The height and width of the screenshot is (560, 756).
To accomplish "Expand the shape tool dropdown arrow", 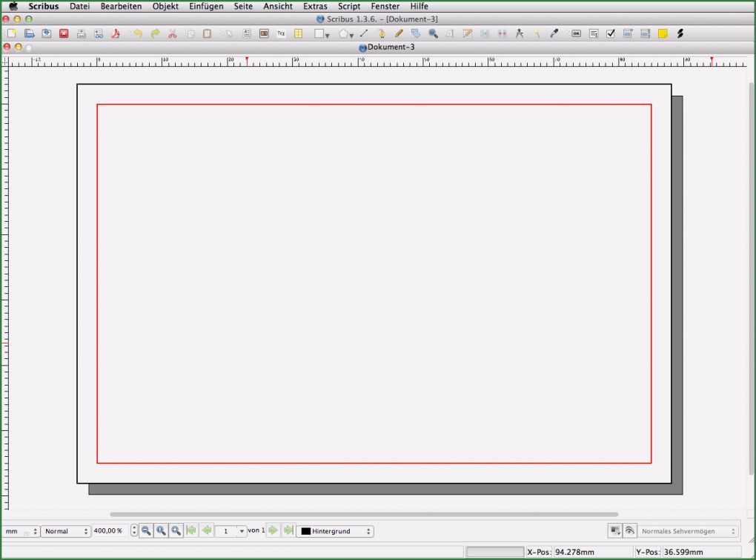I will click(x=327, y=35).
